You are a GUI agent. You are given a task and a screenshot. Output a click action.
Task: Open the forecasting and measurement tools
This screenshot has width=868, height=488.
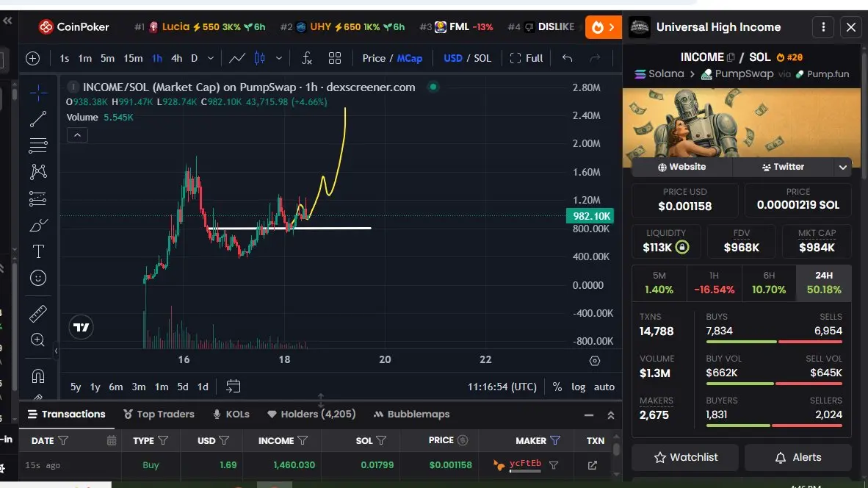[38, 198]
